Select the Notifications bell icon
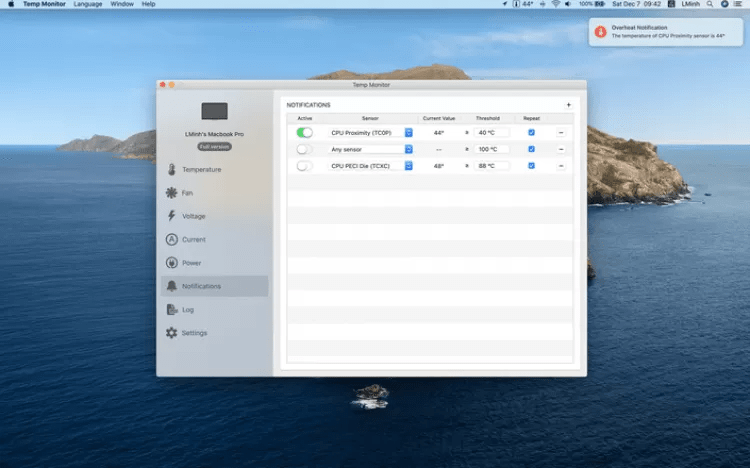The height and width of the screenshot is (468, 750). [172, 286]
